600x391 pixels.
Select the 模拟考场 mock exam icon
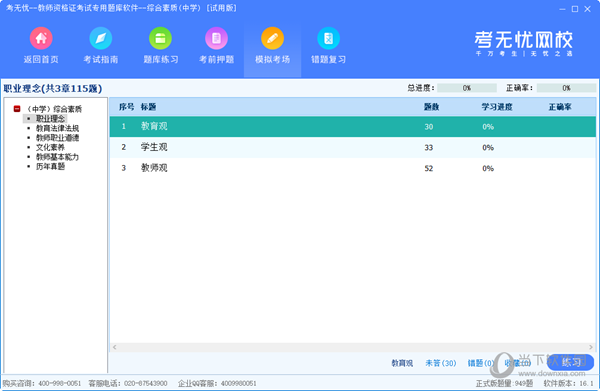(x=272, y=38)
